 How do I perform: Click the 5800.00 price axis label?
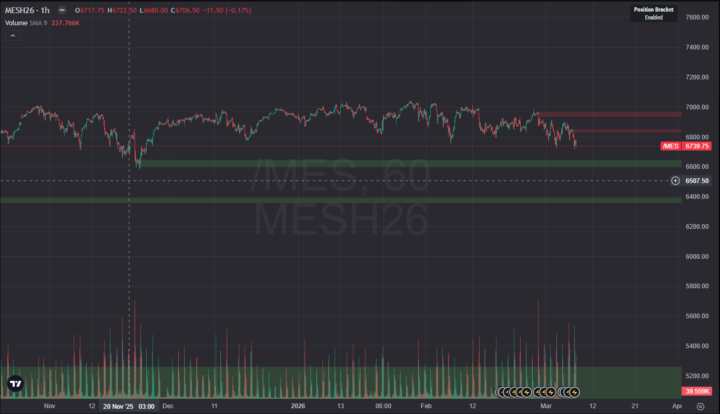point(697,286)
